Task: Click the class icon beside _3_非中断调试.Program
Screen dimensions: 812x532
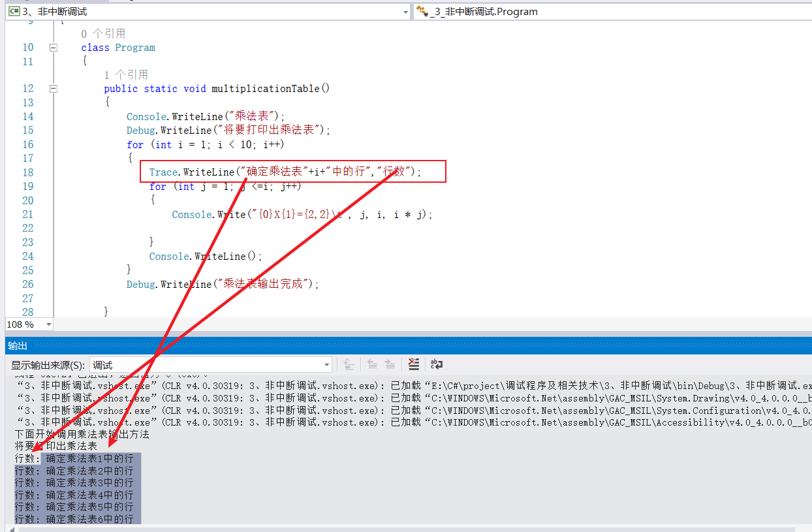Action: point(422,11)
